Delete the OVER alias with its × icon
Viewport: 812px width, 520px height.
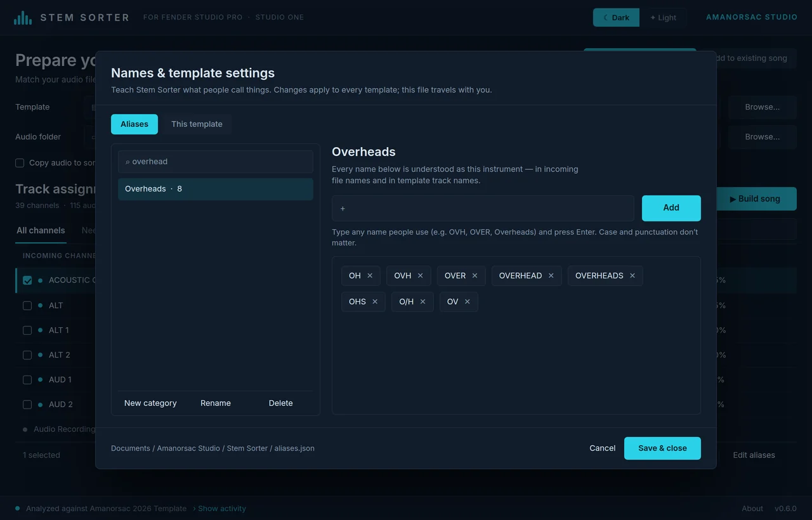(x=475, y=276)
